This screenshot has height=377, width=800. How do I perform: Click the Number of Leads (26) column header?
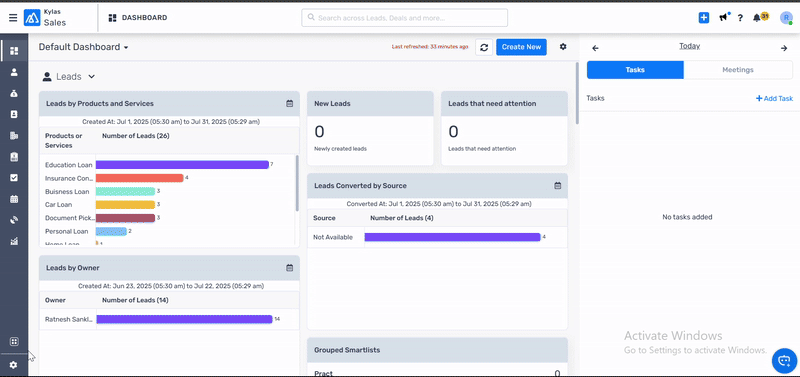click(x=136, y=136)
